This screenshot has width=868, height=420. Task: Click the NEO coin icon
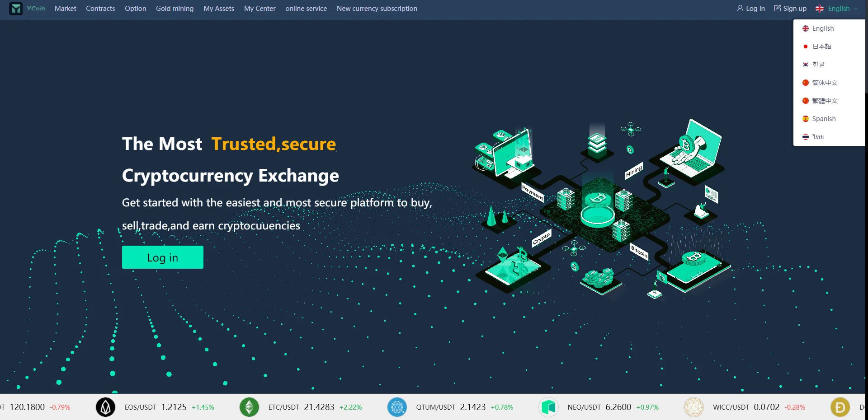(x=548, y=407)
